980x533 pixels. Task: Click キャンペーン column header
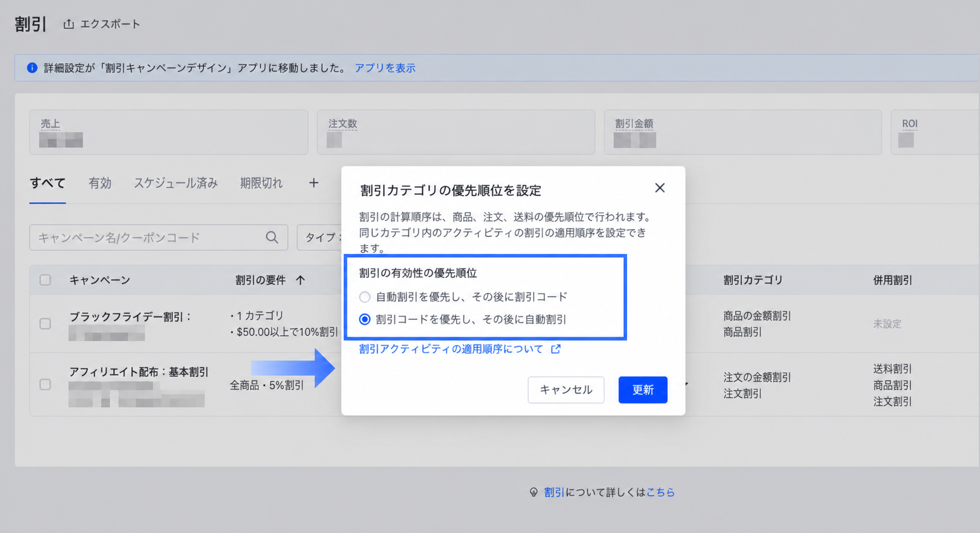point(100,280)
